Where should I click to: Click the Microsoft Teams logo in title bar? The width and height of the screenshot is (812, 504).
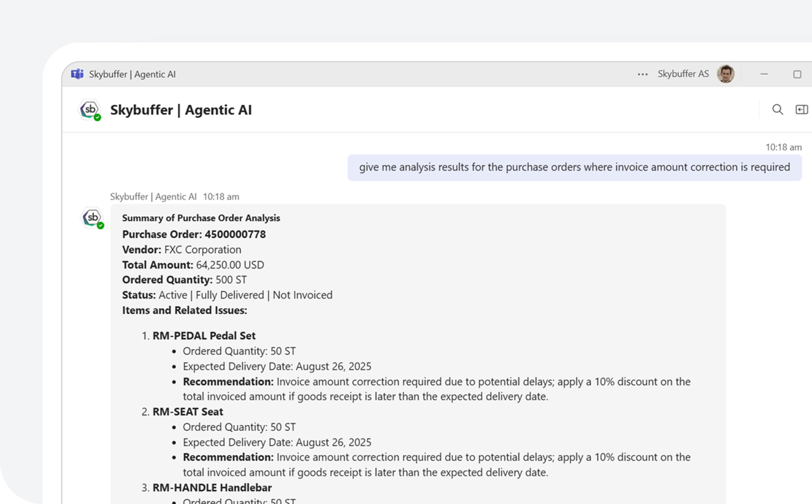click(x=77, y=74)
